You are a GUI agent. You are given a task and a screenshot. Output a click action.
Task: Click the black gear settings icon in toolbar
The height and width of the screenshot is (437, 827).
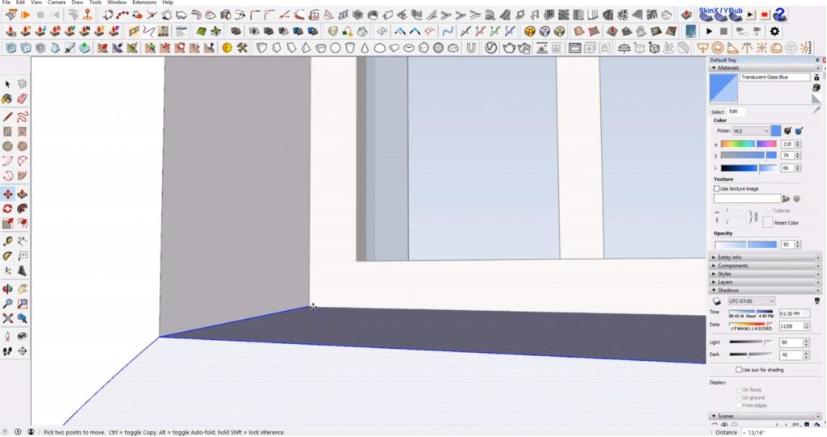pyautogui.click(x=774, y=32)
